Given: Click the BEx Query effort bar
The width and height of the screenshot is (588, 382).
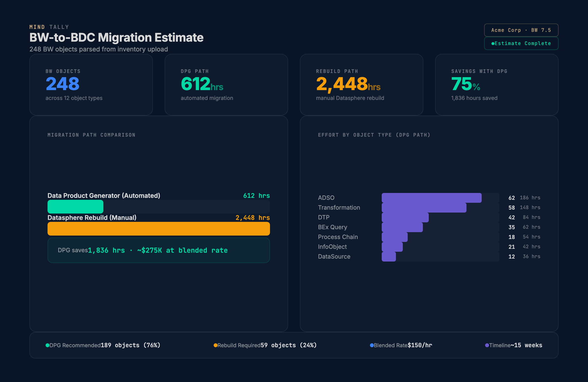Looking at the screenshot, I should [x=402, y=227].
